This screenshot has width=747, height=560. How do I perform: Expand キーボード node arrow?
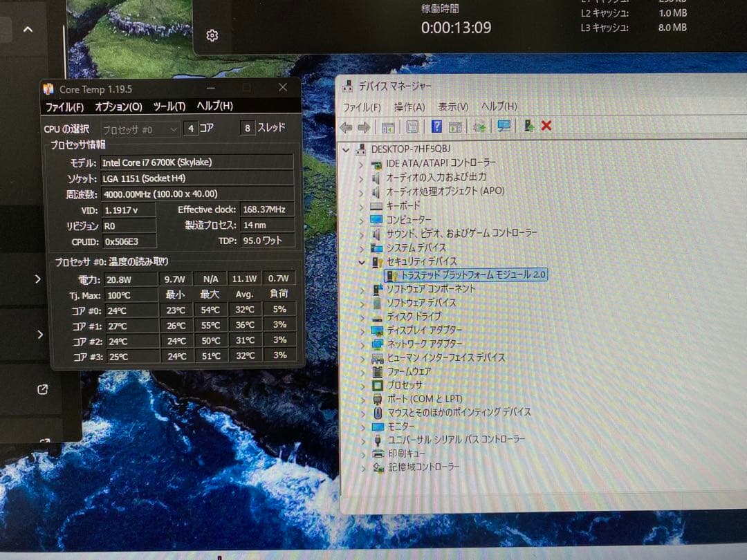(361, 207)
